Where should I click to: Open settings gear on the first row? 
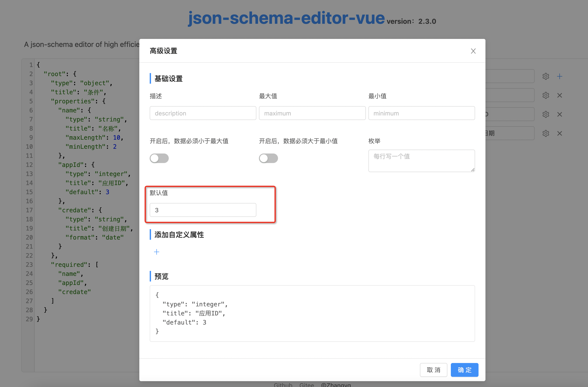(x=546, y=76)
